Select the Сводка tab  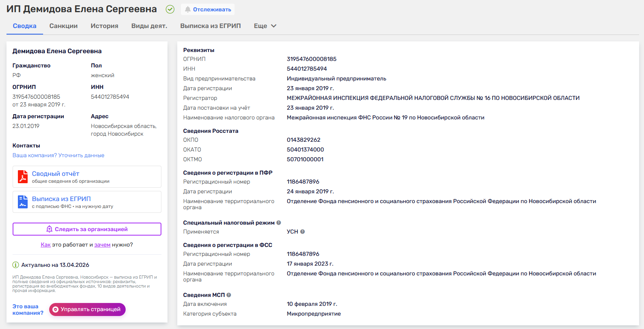click(x=25, y=26)
